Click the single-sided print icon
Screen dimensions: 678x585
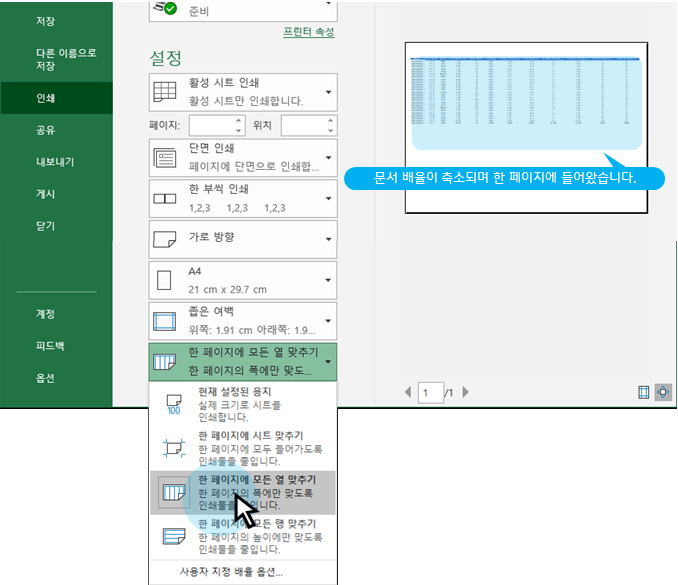click(165, 158)
